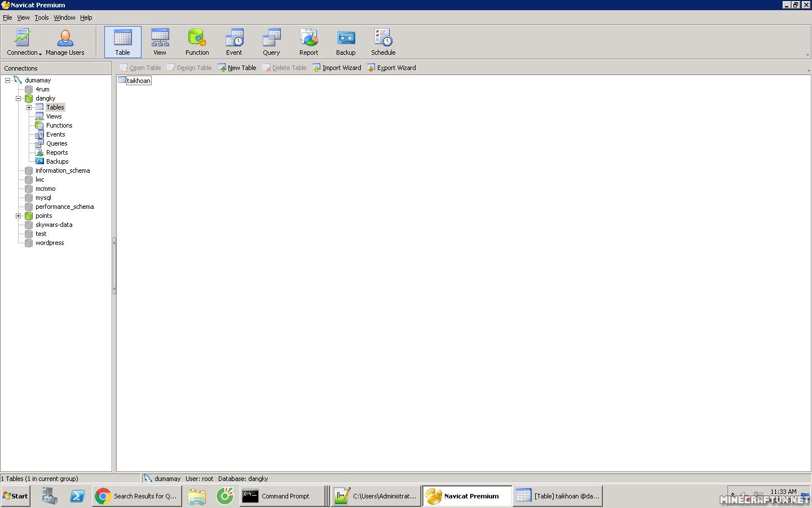This screenshot has height=508, width=812.
Task: Expand the points database node
Action: 19,216
